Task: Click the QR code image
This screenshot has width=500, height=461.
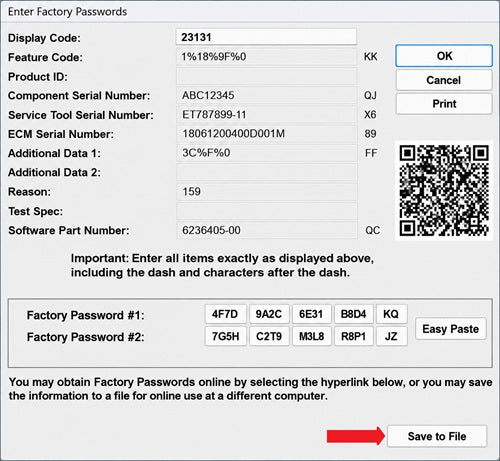Action: [x=444, y=191]
